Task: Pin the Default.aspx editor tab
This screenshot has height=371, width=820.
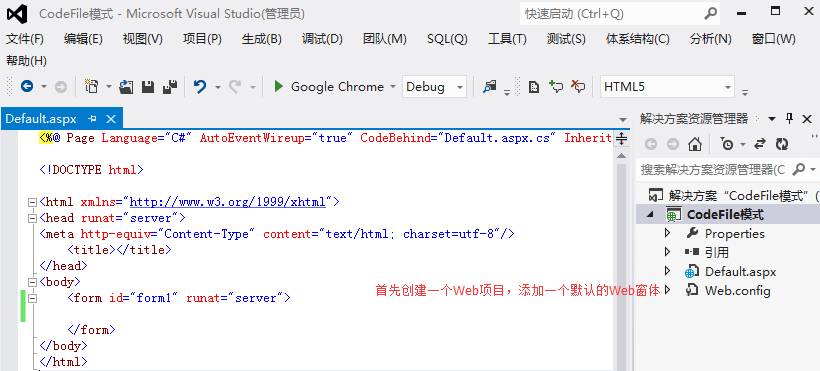Action: (93, 119)
